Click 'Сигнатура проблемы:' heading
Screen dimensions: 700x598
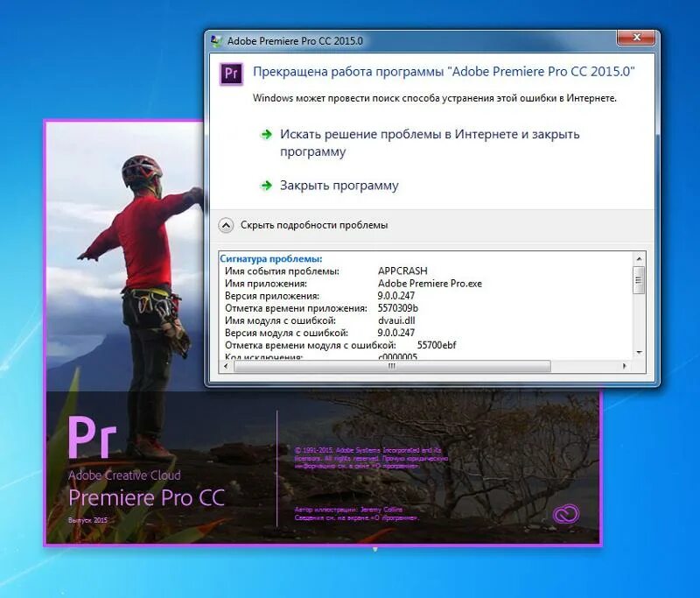click(270, 258)
